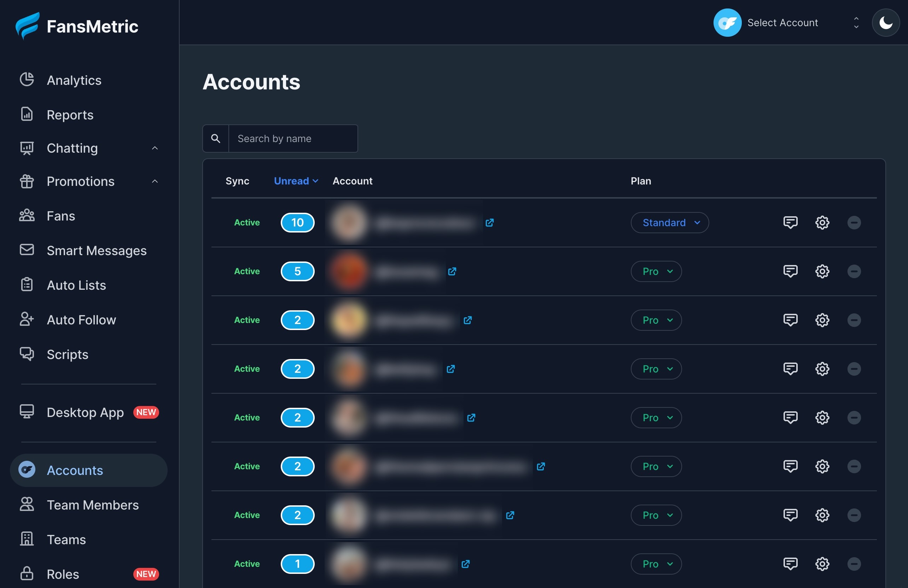The width and height of the screenshot is (908, 588).
Task: Click the Account column header
Action: [352, 181]
